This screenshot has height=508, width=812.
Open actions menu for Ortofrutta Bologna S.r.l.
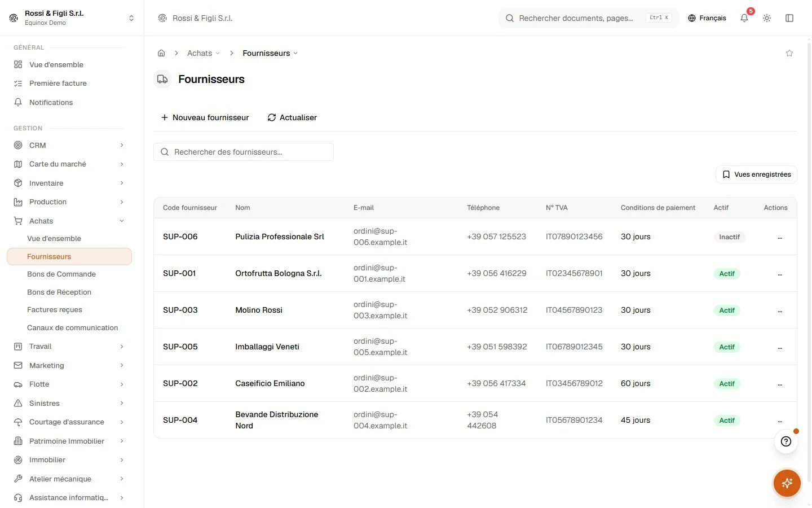tap(780, 274)
